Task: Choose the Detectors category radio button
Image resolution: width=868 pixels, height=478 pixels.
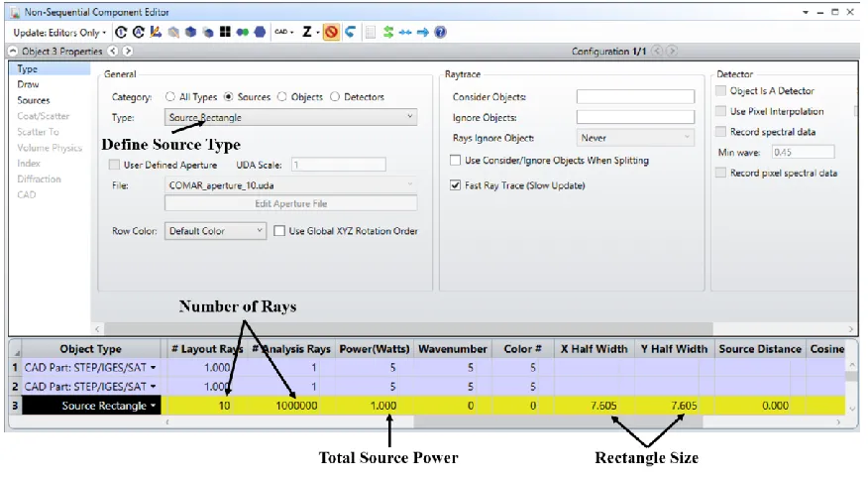Action: click(x=334, y=97)
